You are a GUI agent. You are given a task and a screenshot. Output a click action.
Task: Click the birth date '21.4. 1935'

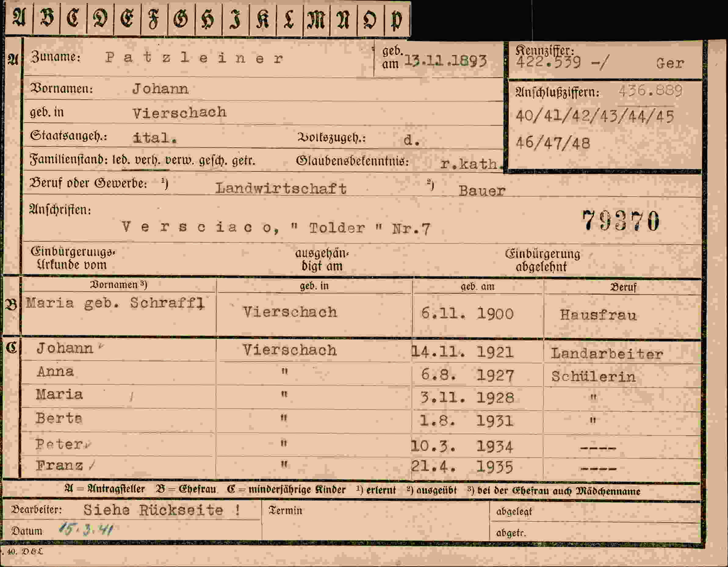point(462,467)
